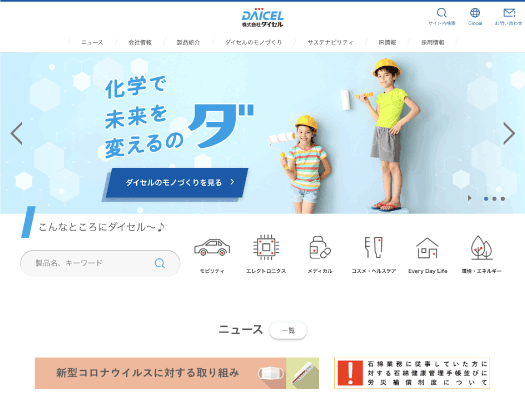Select the コスメ・ヘルスケア cosmetics icon

point(373,247)
